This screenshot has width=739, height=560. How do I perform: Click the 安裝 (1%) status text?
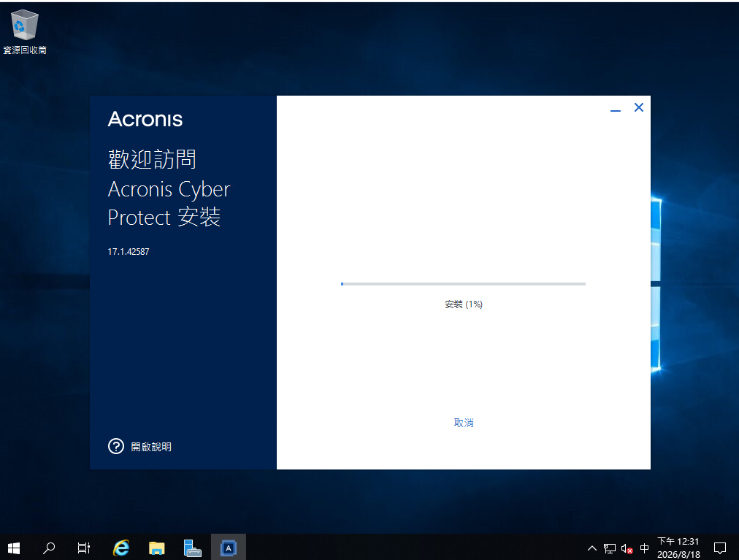pyautogui.click(x=464, y=304)
